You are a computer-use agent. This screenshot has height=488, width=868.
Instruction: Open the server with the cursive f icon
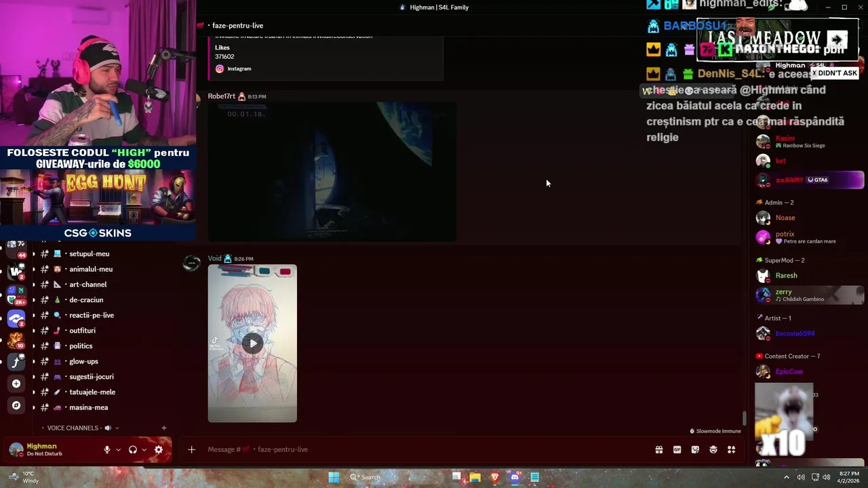pos(16,362)
